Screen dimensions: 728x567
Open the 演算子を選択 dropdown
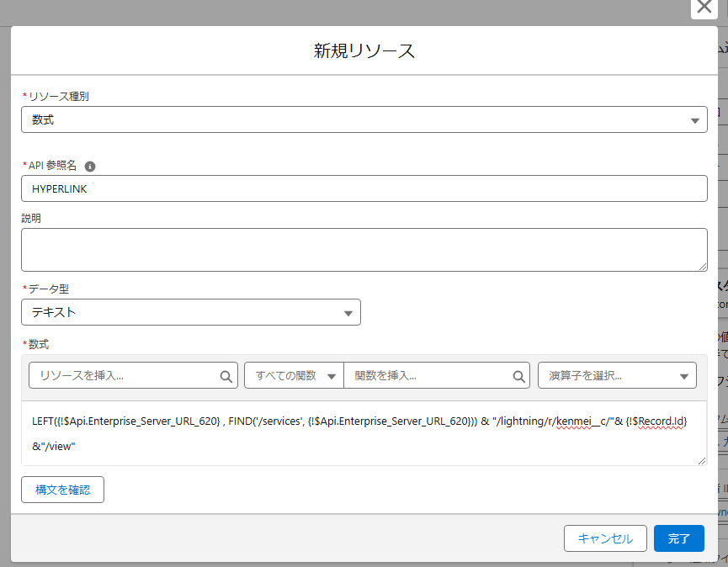617,375
